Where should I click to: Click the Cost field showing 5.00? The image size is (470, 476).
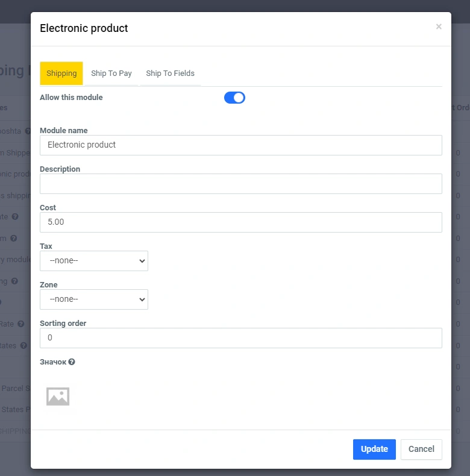(x=241, y=222)
